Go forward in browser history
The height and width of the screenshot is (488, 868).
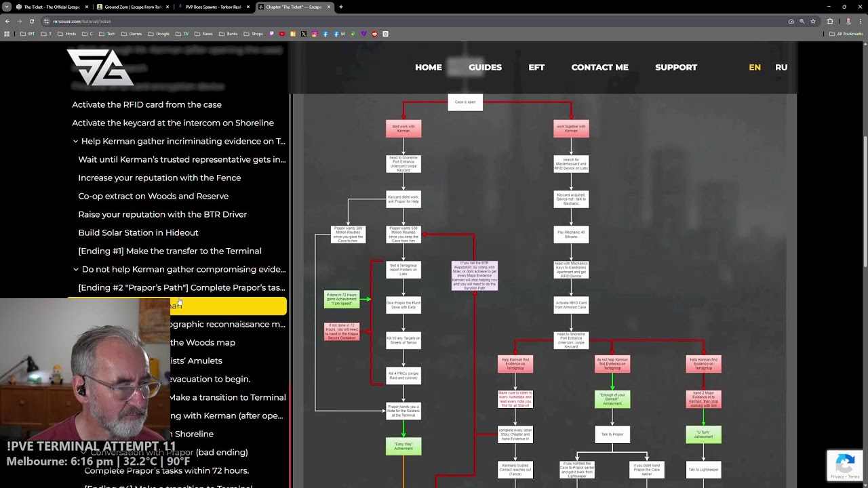point(19,21)
